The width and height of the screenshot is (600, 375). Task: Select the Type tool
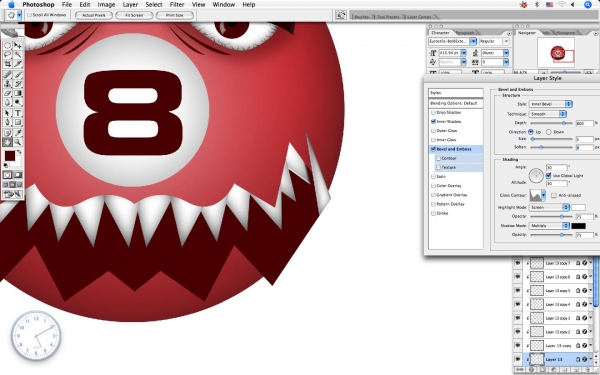[x=18, y=113]
